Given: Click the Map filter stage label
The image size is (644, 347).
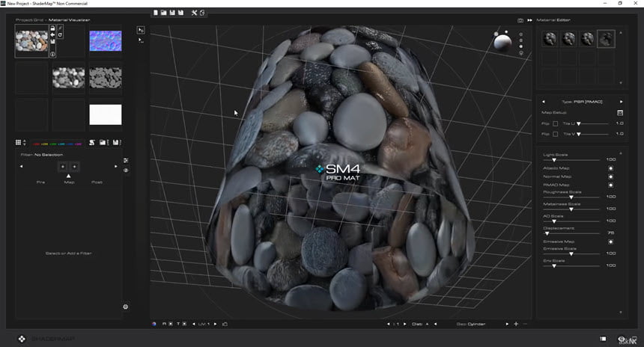Looking at the screenshot, I should click(x=69, y=182).
